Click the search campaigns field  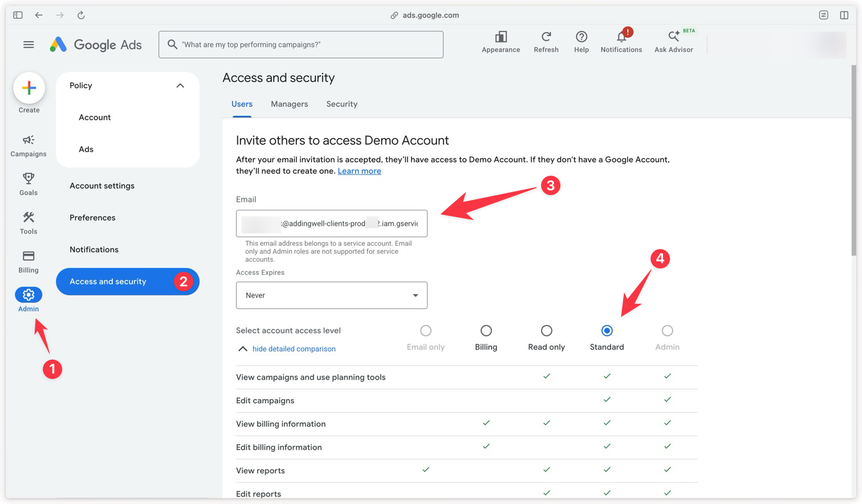pyautogui.click(x=301, y=44)
